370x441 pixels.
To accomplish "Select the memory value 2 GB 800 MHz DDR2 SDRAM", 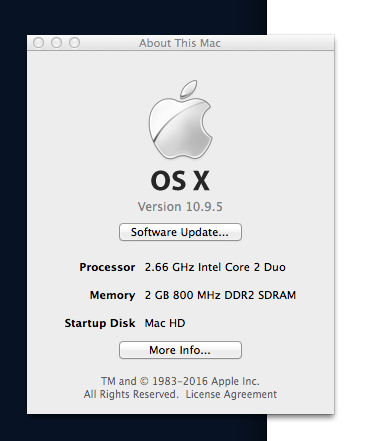I will coord(220,295).
